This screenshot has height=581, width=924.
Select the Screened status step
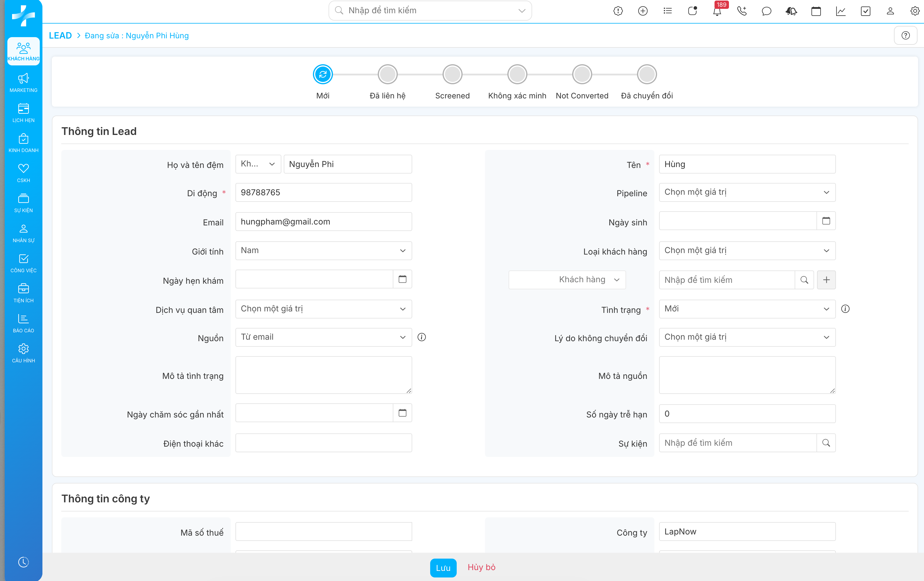click(x=452, y=75)
